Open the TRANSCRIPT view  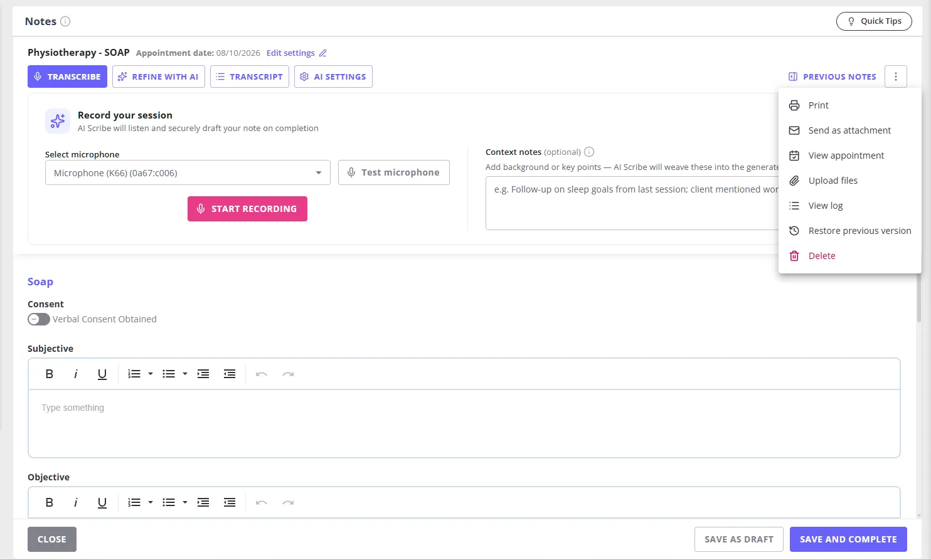click(x=250, y=77)
